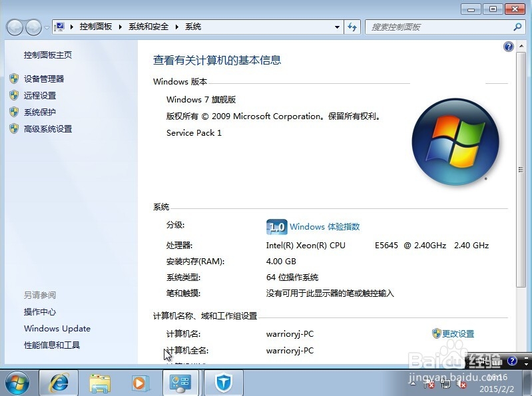Open 性能信息和工具 link
The width and height of the screenshot is (532, 396).
coord(51,345)
